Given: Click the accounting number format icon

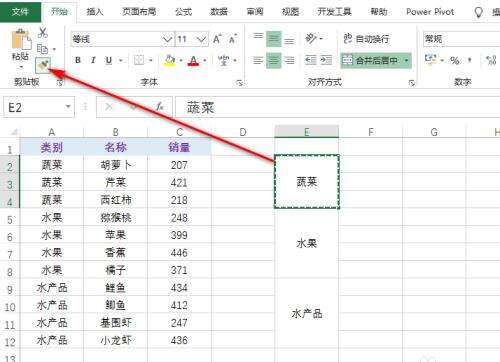Looking at the screenshot, I should point(430,60).
